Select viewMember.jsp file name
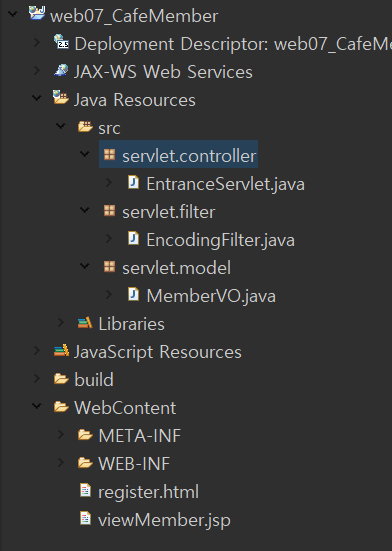 164,520
